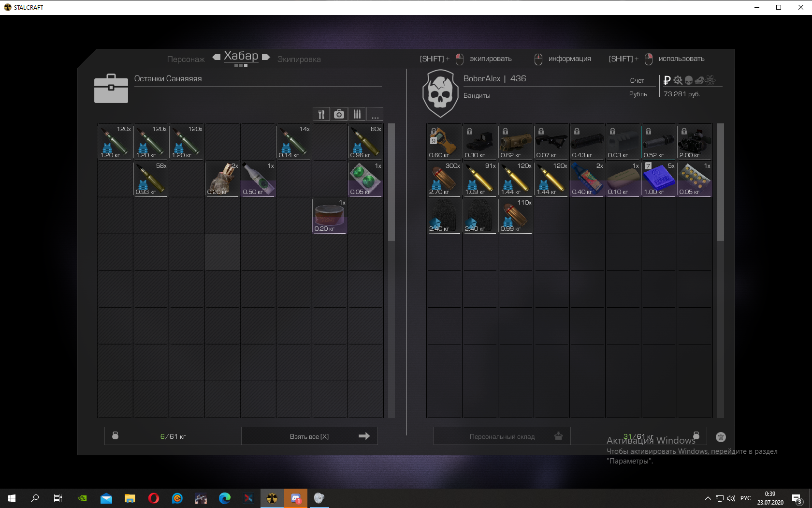Click the loot container scrollbar

point(391,182)
